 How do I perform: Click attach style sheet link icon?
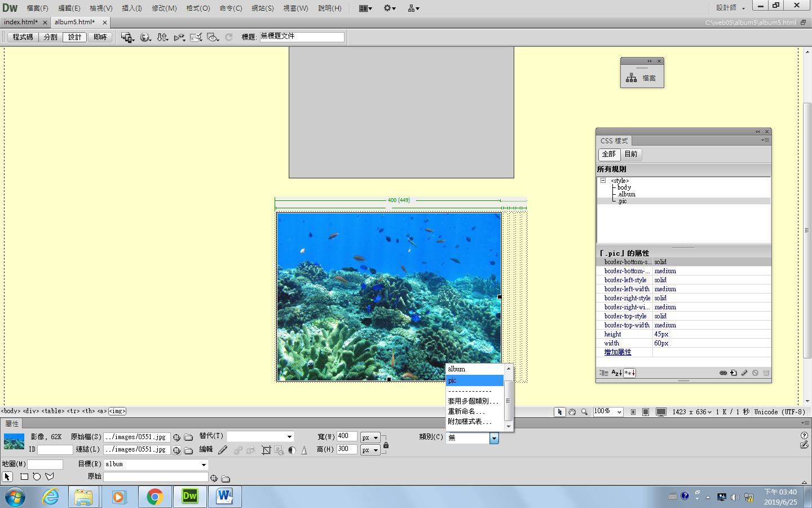(x=723, y=373)
